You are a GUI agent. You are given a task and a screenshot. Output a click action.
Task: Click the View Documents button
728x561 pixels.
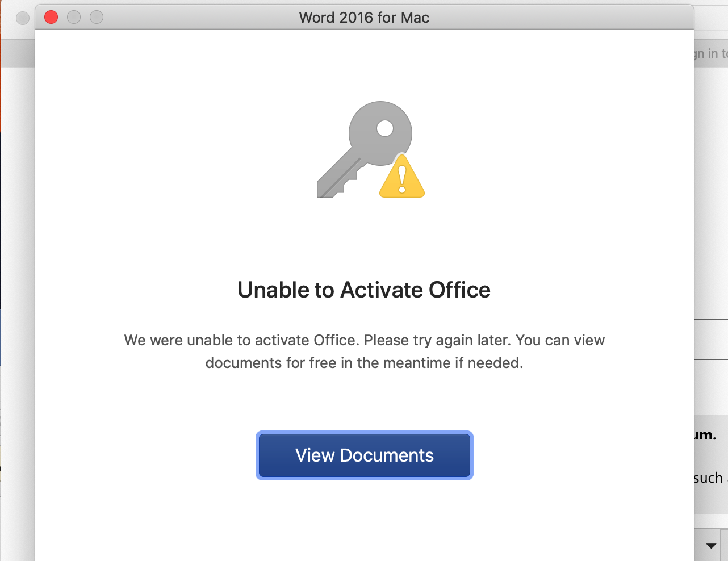(365, 455)
